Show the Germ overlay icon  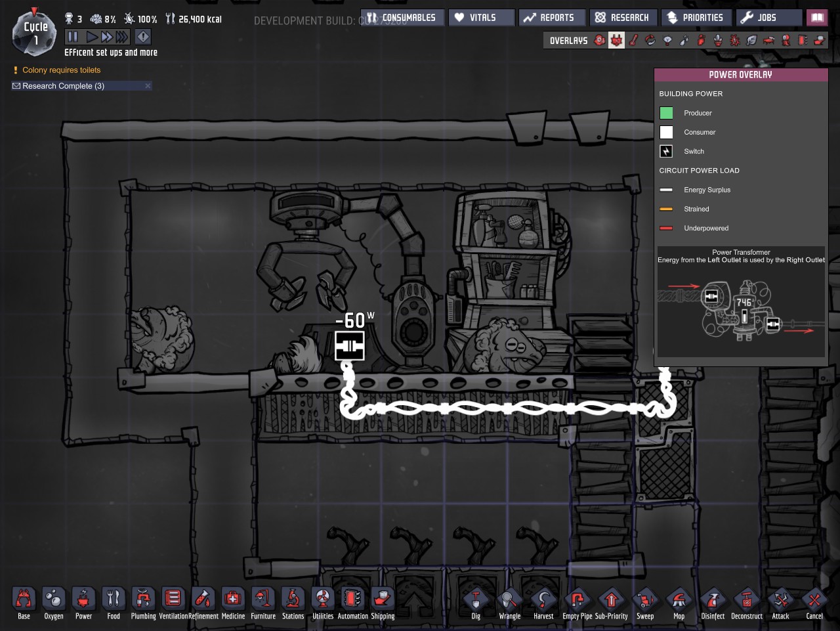[x=735, y=41]
